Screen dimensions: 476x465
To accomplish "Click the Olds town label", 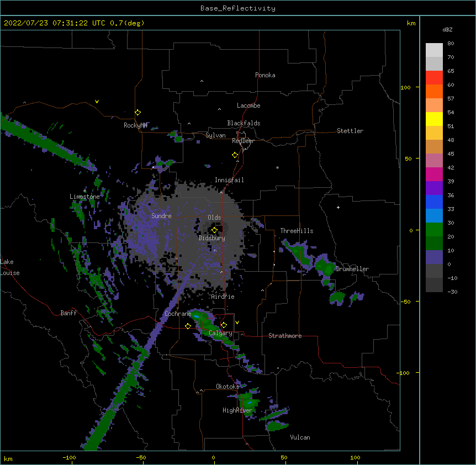I will coord(214,218).
